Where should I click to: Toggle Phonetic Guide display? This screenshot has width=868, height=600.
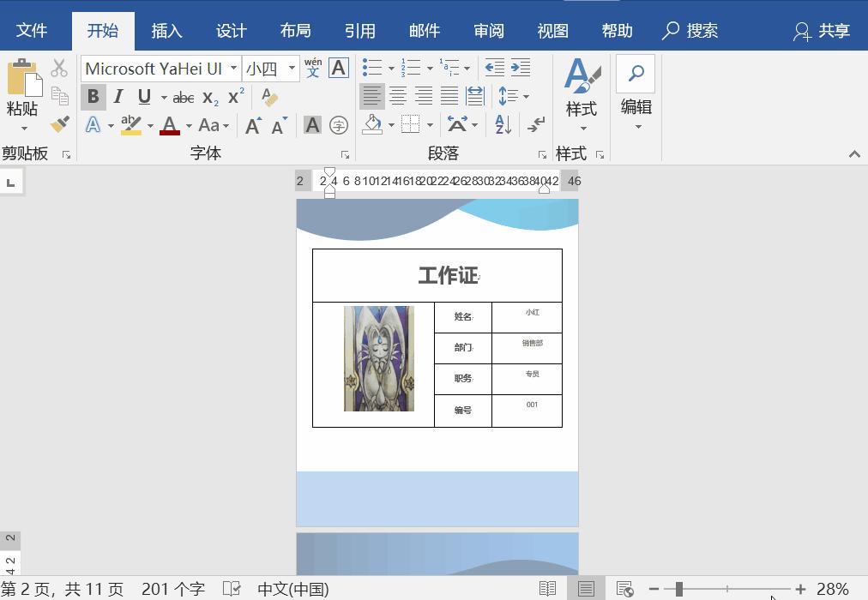[x=313, y=68]
